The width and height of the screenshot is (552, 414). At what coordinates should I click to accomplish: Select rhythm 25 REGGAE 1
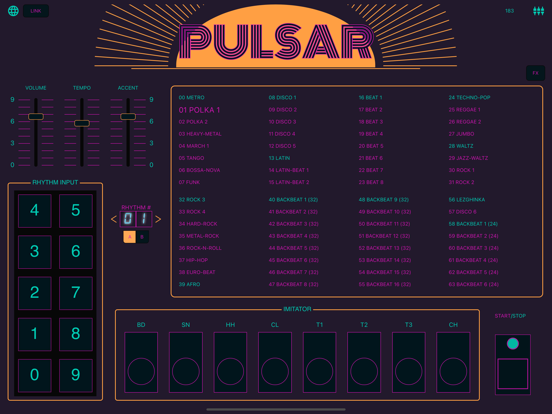(x=465, y=110)
